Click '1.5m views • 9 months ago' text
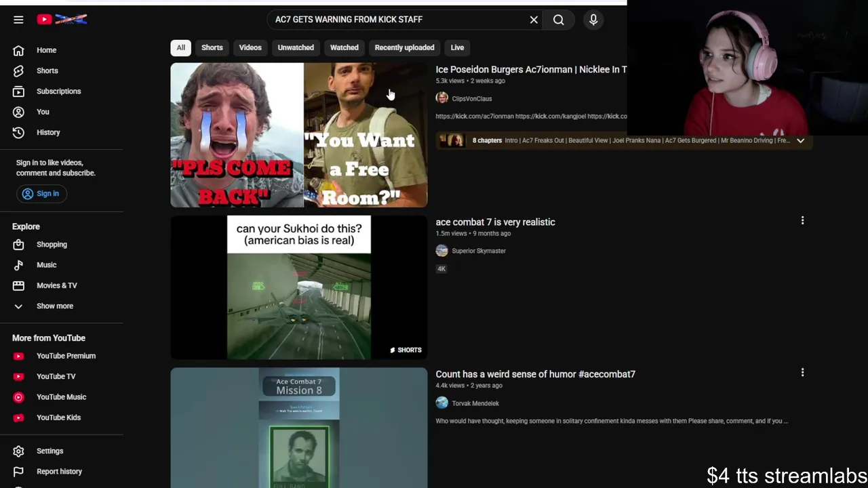This screenshot has height=488, width=868. [x=473, y=233]
